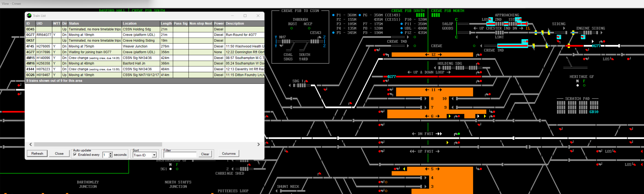Click the Non-stop Next column header
Image resolution: width=644 pixels, height=194 pixels.
coord(201,23)
